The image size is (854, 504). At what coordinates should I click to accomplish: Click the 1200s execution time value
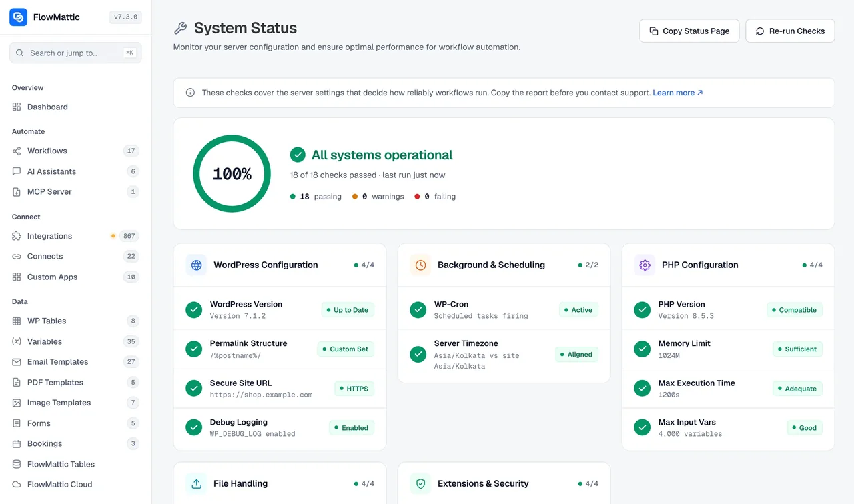click(x=669, y=395)
